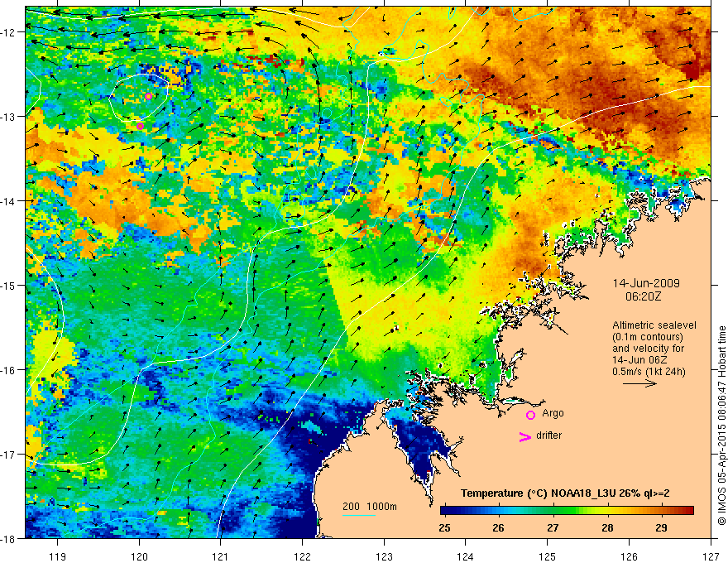The height and width of the screenshot is (563, 728).
Task: Click the cyan 200 1000m depth contour sample line
Action: [x=359, y=515]
